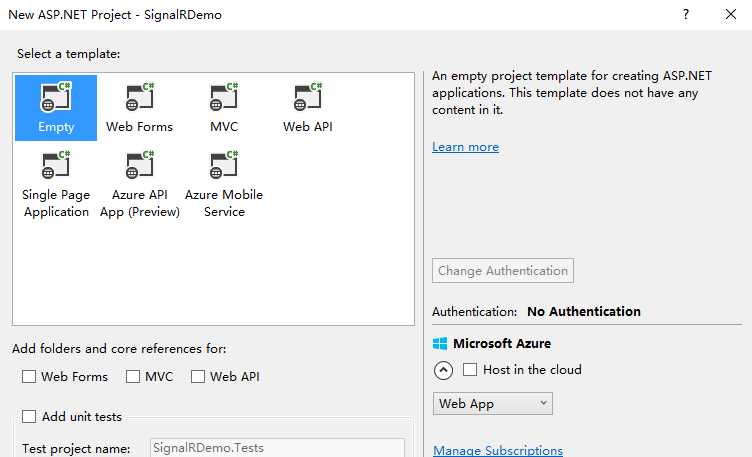Choose the Single Page Application template icon
The width and height of the screenshot is (752, 457).
click(56, 164)
